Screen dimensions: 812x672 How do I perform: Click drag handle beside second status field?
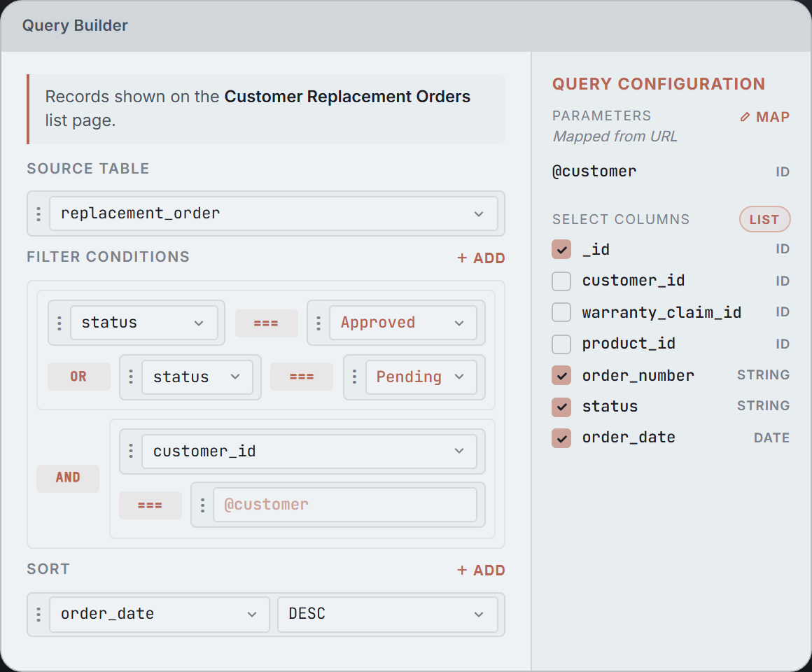click(131, 377)
